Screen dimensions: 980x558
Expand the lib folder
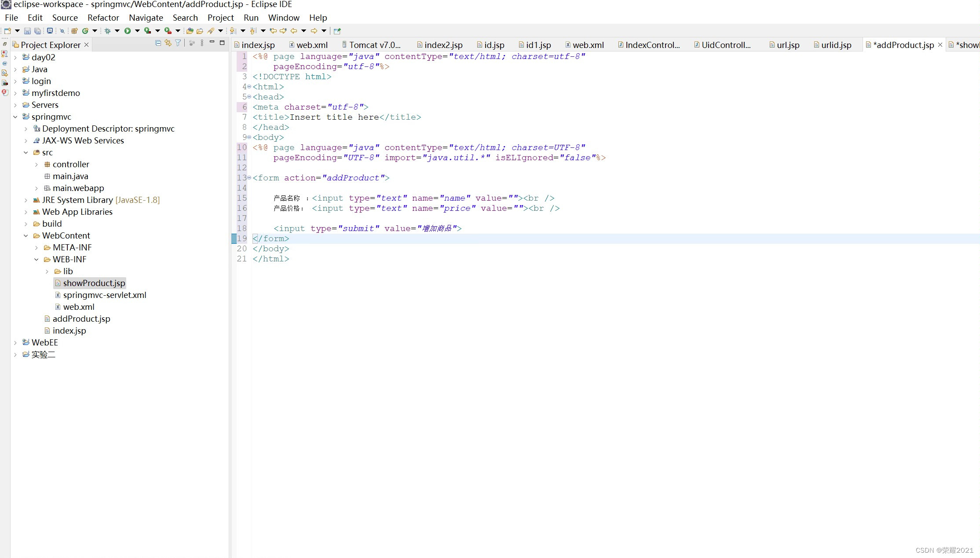tap(47, 272)
